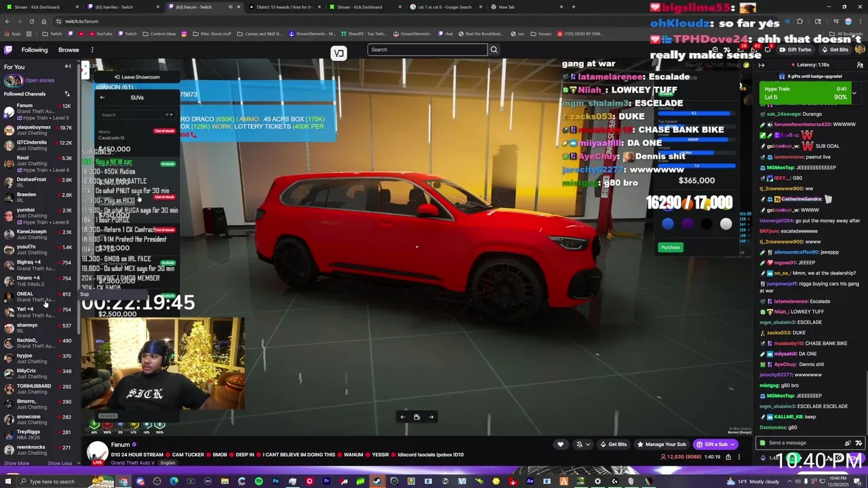The height and width of the screenshot is (488, 868).
Task: Click the search magnifier button
Action: (494, 49)
